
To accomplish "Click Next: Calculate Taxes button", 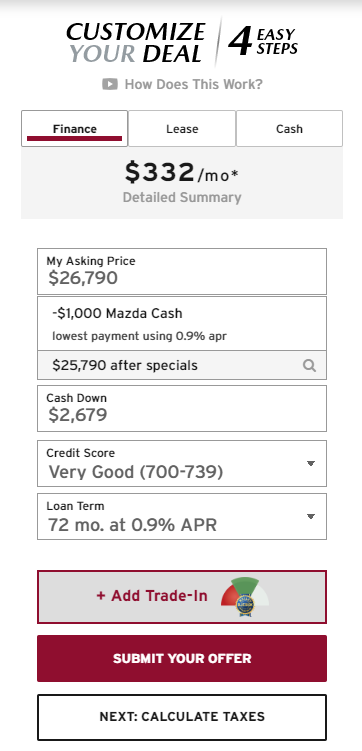I will [182, 717].
